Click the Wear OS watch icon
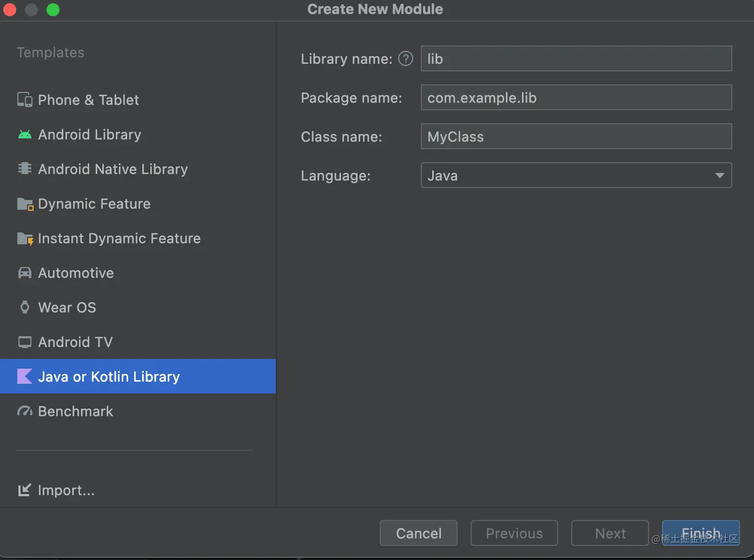 coord(25,308)
